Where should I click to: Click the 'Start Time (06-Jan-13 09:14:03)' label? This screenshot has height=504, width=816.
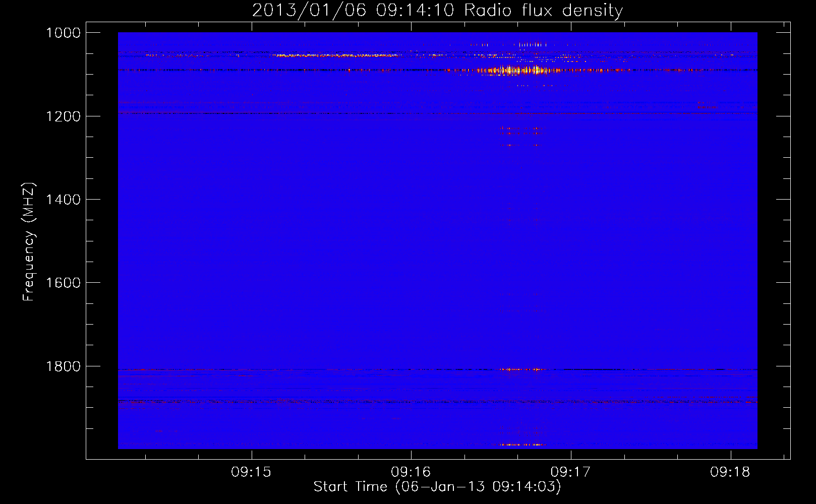(437, 487)
